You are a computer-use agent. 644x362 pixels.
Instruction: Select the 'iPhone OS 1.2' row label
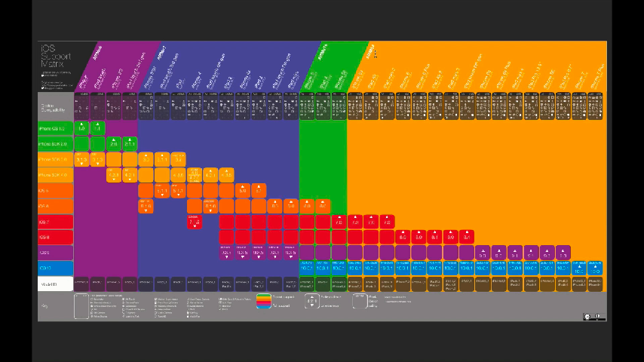(56, 129)
